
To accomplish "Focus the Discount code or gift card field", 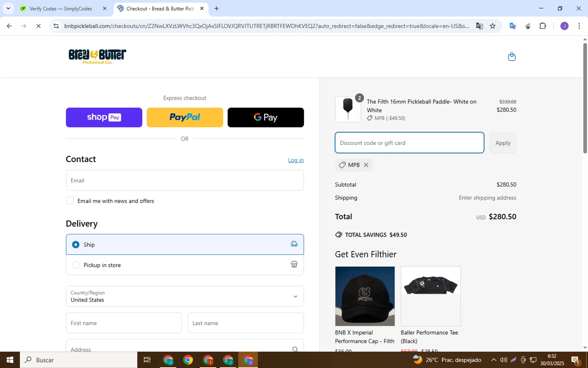I will tap(409, 143).
